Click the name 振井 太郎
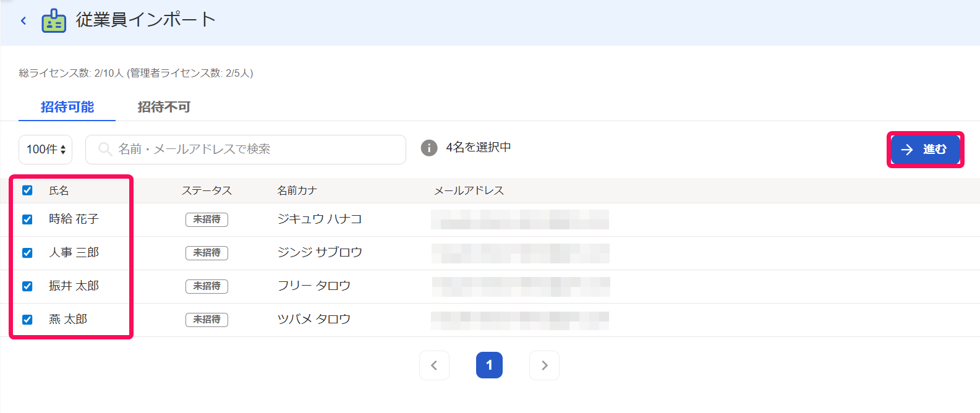 point(74,286)
